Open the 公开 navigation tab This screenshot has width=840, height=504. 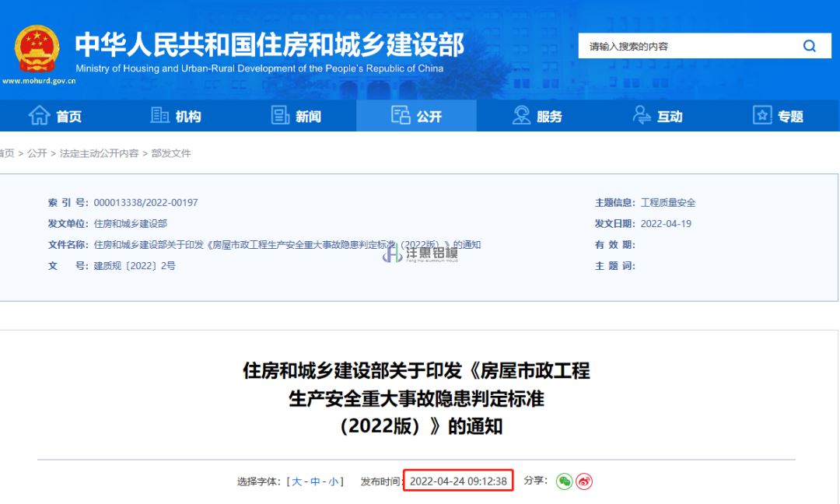[x=417, y=116]
